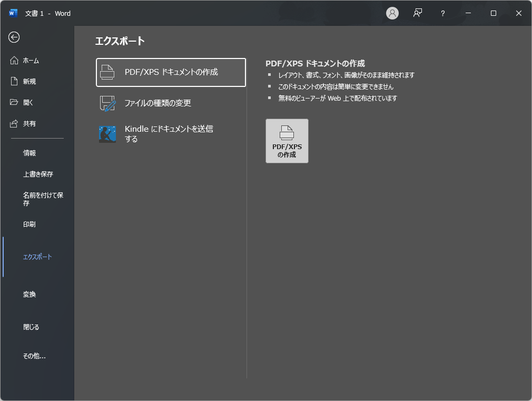Screen dimensions: 532x401
Task: Click the blank page icon next to 新規
Action: pos(14,81)
